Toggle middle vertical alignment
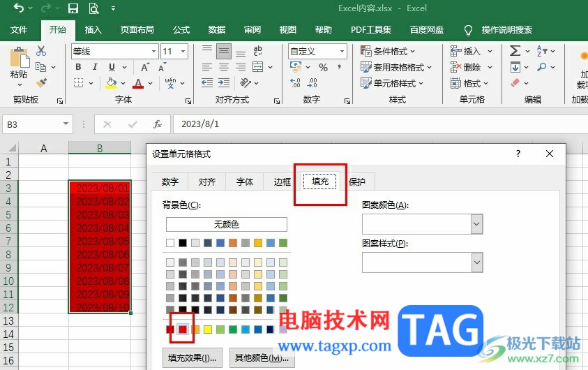The image size is (588, 370). (224, 51)
